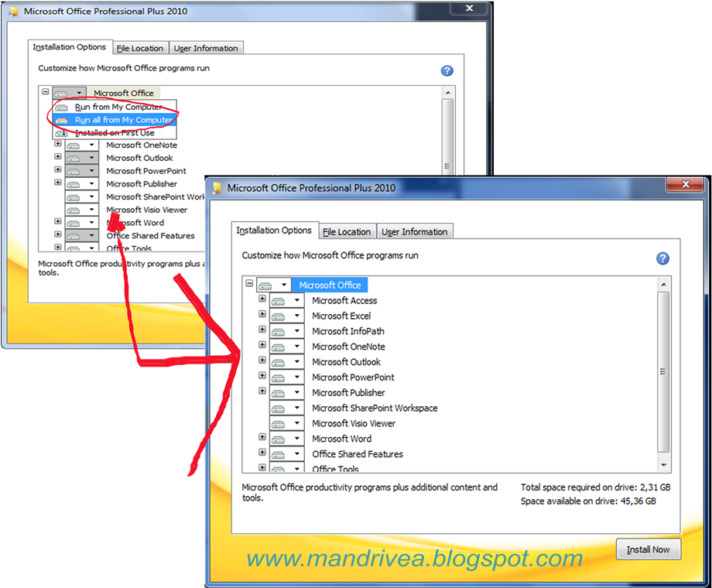Image resolution: width=712 pixels, height=588 pixels.
Task: Choose Run from My Computer menu option
Action: pyautogui.click(x=115, y=108)
